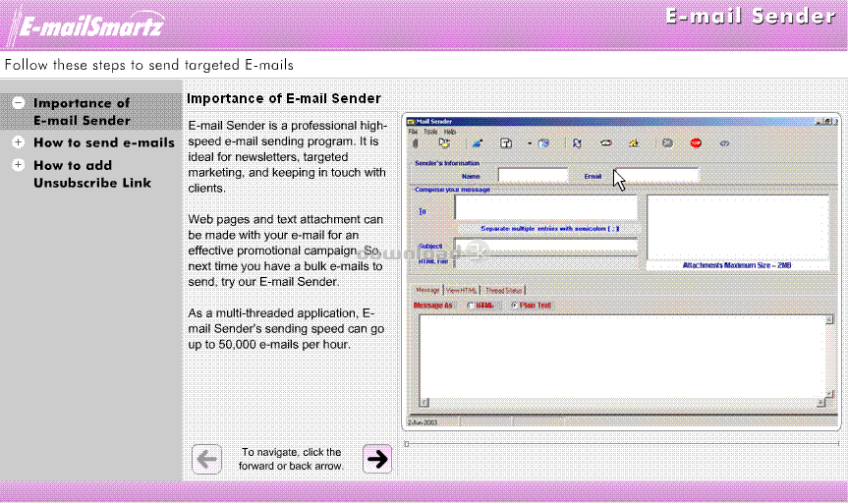
Task: Collapse the Importance of E-mail Sender section
Action: click(x=19, y=103)
